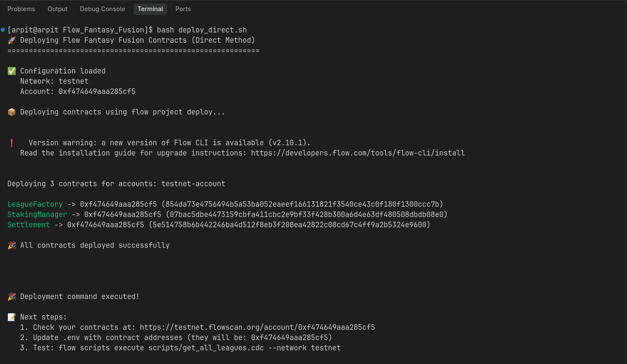Image resolution: width=627 pixels, height=364 pixels.
Task: Switch to the Problems tab
Action: [x=21, y=9]
